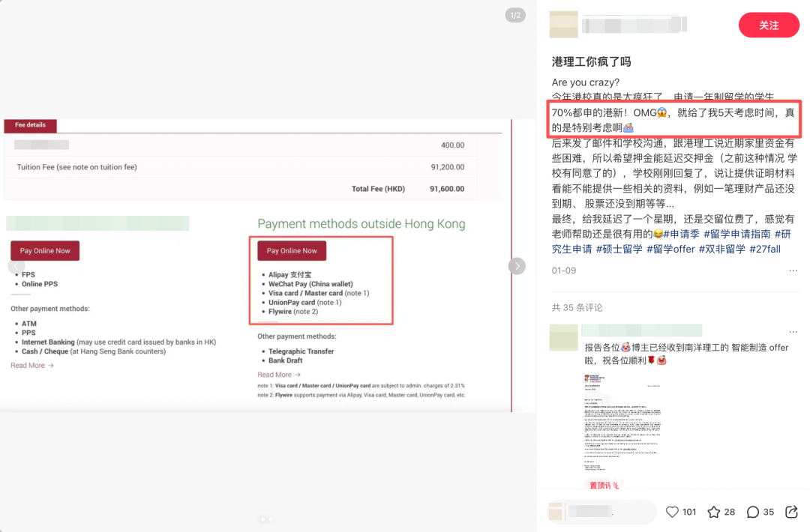The height and width of the screenshot is (532, 810).
Task: Open the #双非留学 hashtag
Action: [722, 249]
